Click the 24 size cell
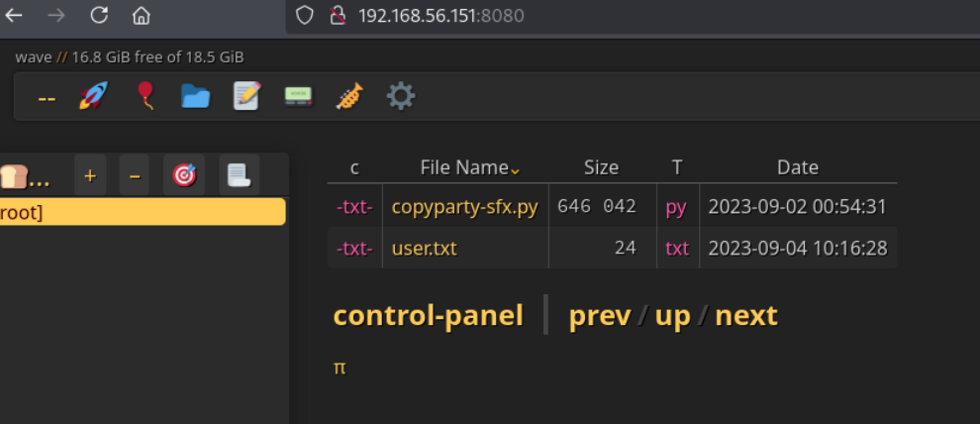The height and width of the screenshot is (424, 980). point(625,249)
